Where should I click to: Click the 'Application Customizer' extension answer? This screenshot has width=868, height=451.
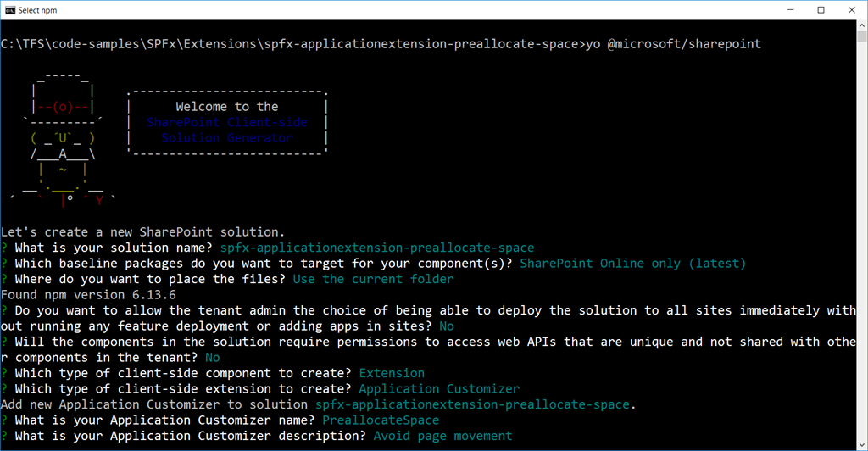(x=440, y=388)
